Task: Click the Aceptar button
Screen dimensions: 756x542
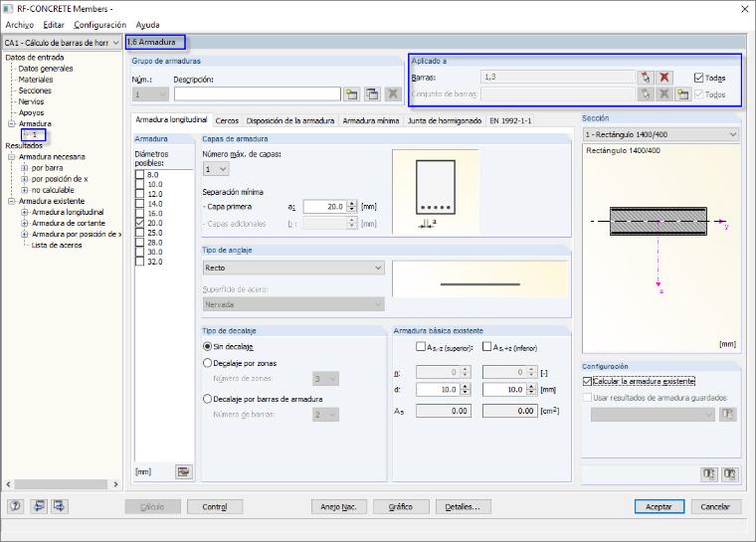Action: (659, 507)
